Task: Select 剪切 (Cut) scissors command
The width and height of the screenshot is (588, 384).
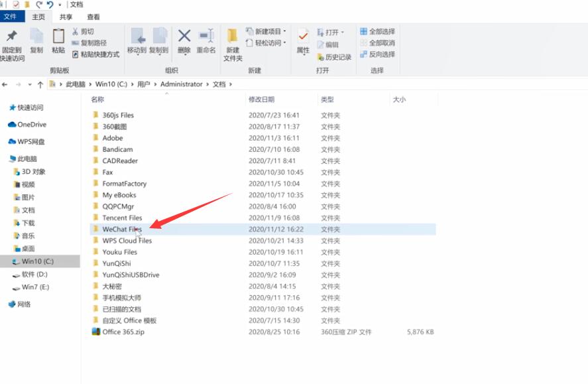Action: pos(84,31)
